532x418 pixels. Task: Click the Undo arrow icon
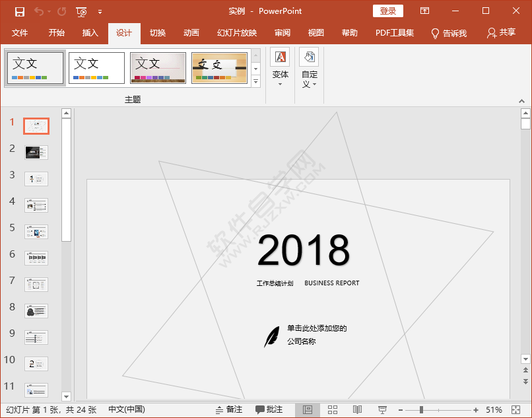[x=39, y=11]
